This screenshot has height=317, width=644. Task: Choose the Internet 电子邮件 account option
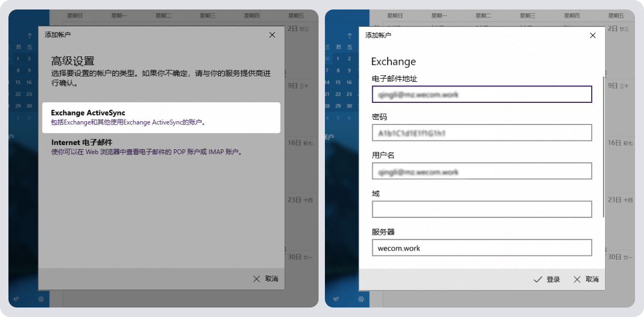click(x=161, y=147)
